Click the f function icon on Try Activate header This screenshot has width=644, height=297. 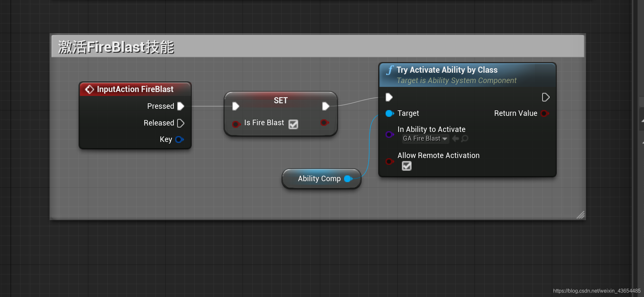pyautogui.click(x=390, y=70)
